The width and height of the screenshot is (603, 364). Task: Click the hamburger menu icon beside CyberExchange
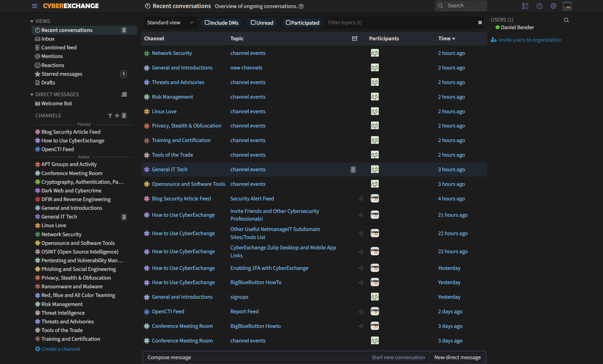point(34,6)
